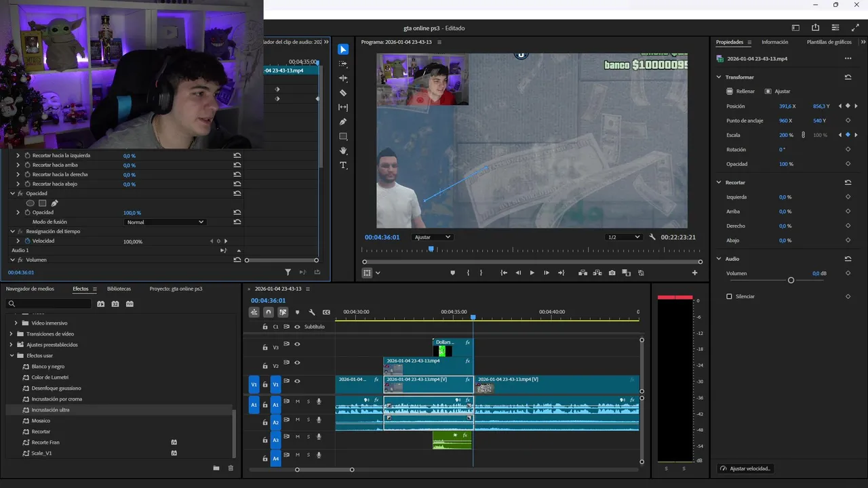Open Bibliotecas tab

click(119, 289)
